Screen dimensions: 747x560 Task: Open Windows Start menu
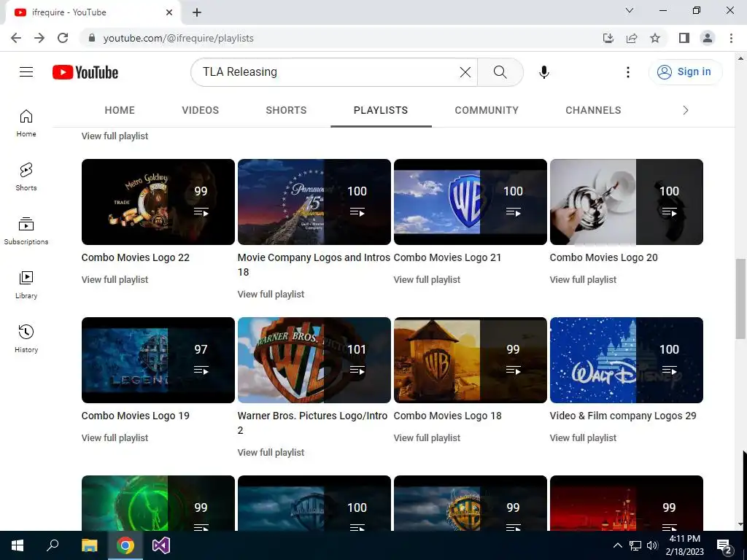(x=18, y=545)
